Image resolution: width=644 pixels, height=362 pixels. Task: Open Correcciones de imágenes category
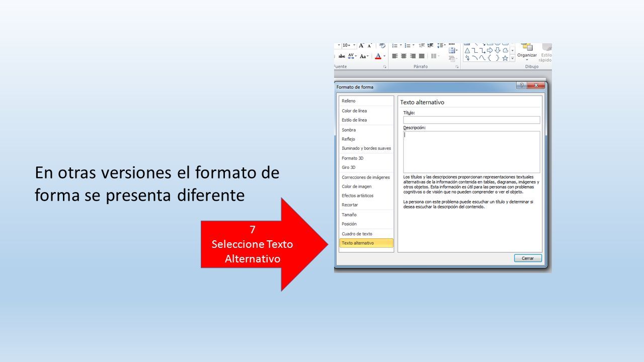(366, 177)
